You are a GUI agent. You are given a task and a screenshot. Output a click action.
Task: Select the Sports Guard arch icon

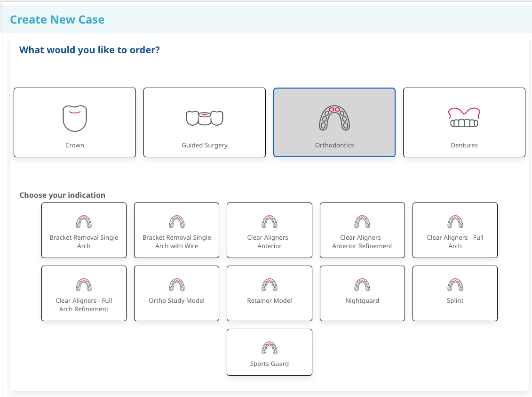pos(269,347)
